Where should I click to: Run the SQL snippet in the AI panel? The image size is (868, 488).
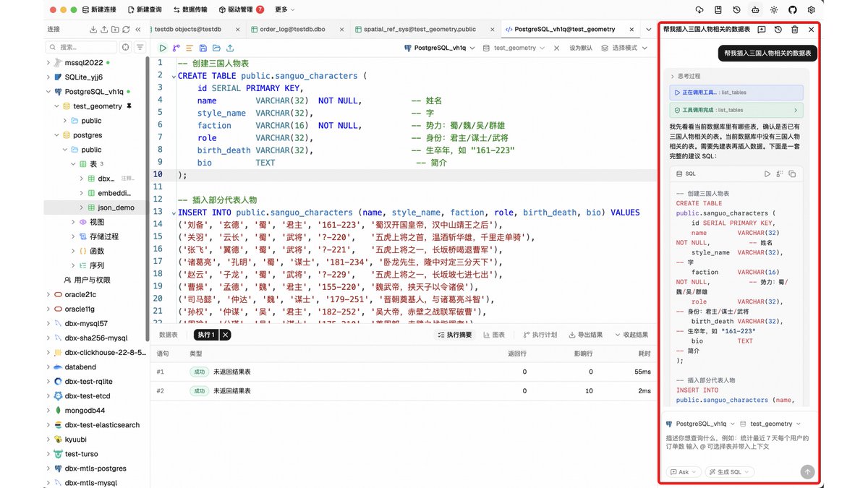(x=767, y=174)
